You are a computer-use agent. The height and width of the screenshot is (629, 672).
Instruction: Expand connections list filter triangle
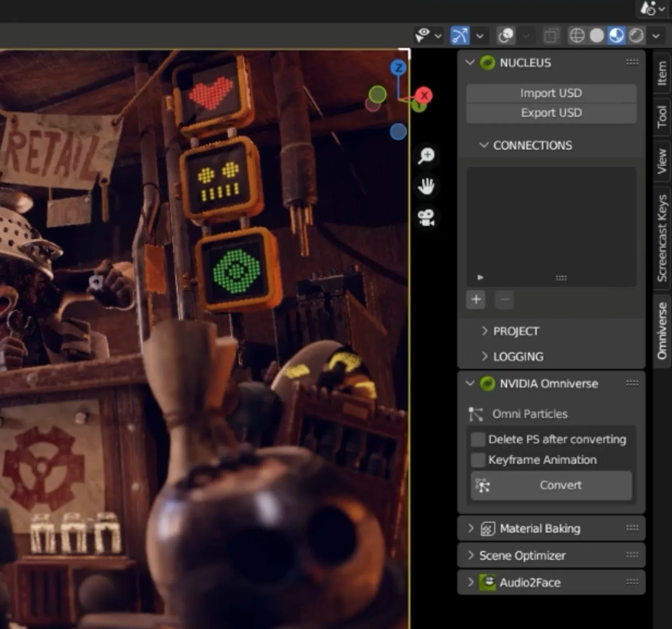coord(480,277)
